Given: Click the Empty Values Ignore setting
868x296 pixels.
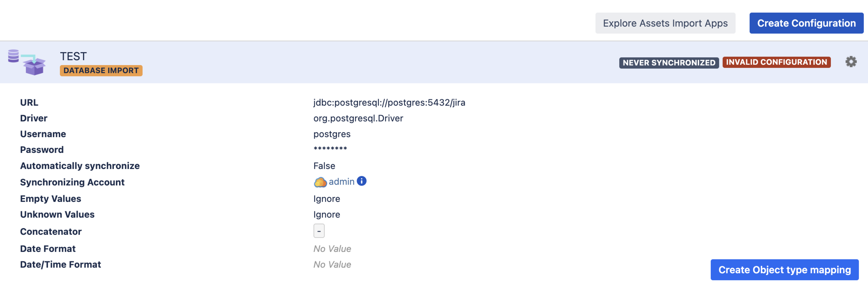Looking at the screenshot, I should tap(326, 199).
